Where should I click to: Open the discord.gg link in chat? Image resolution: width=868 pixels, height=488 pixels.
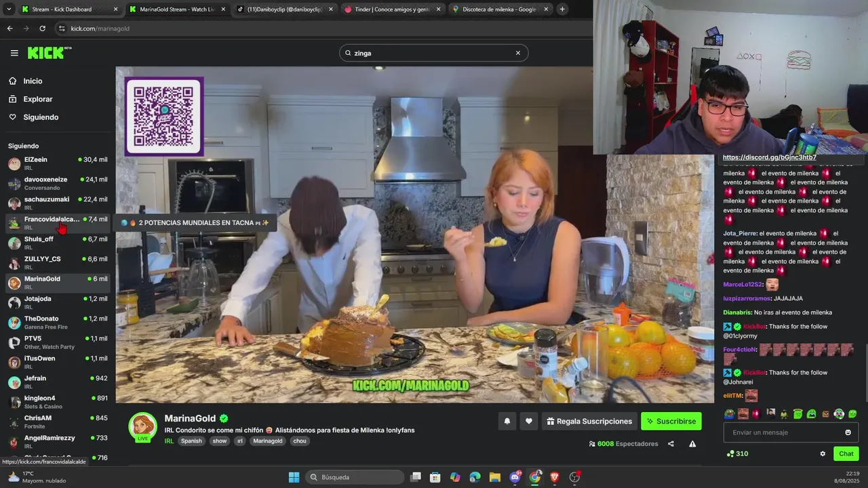[769, 157]
